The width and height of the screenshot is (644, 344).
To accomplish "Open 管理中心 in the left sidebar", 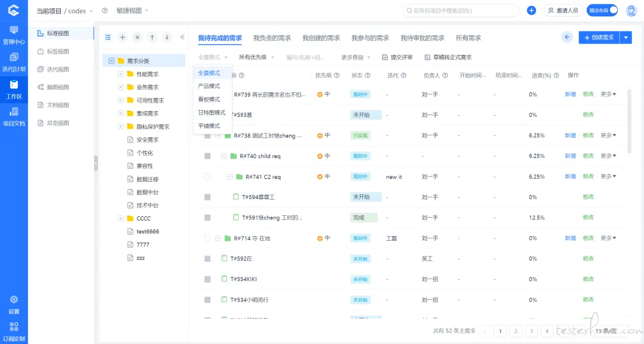I will [14, 35].
